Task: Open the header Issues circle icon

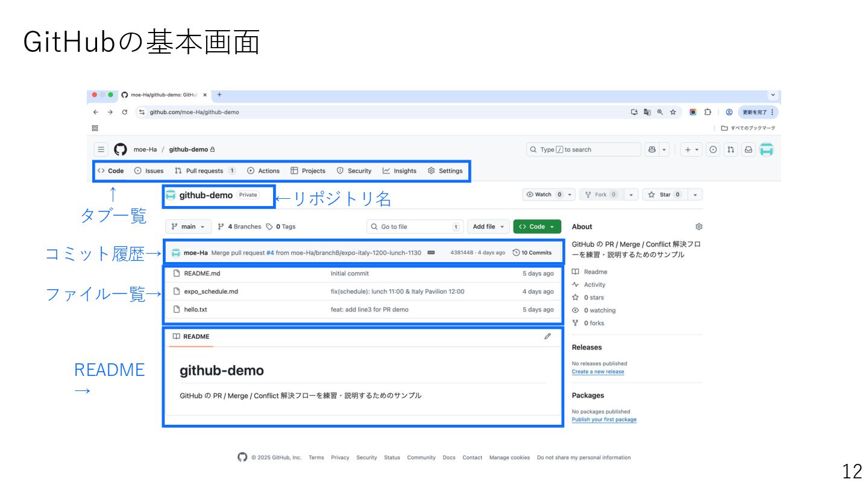Action: click(713, 149)
